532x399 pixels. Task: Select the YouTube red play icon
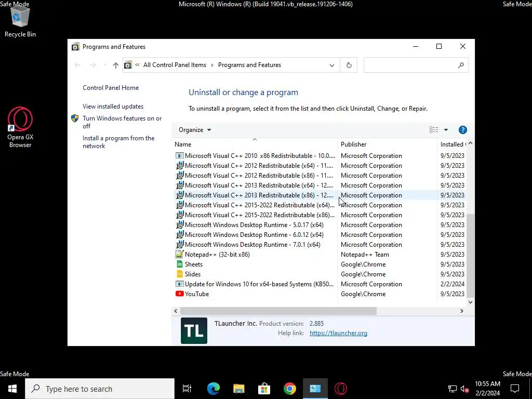[179, 294]
